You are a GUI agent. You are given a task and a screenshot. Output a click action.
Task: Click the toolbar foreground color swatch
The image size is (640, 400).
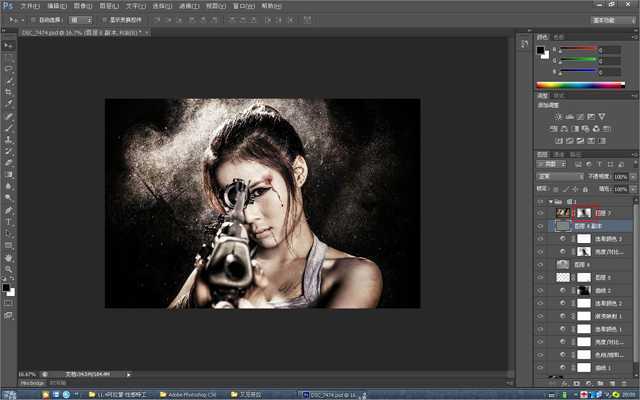[x=6, y=287]
